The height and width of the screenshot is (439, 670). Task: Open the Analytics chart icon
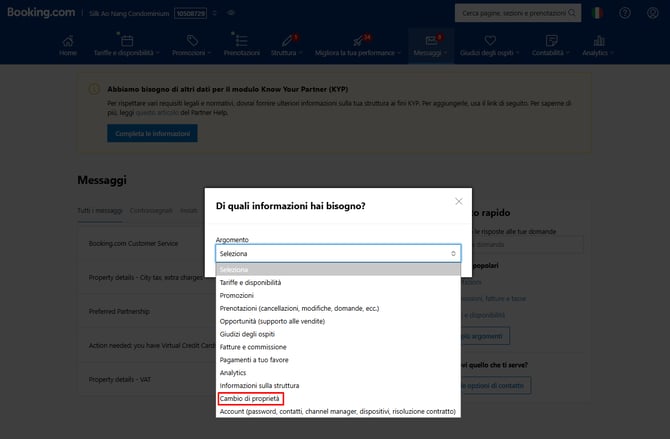pos(600,41)
